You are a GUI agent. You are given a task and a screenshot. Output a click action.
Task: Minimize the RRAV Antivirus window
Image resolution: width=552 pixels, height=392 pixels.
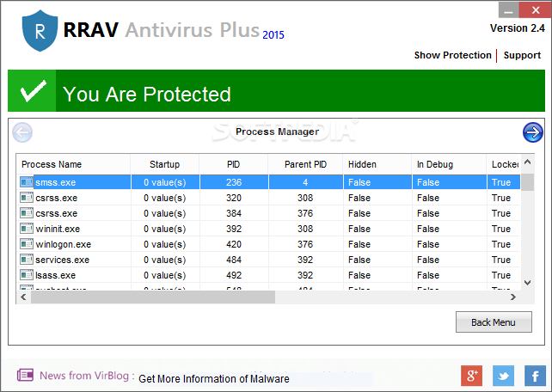click(509, 10)
